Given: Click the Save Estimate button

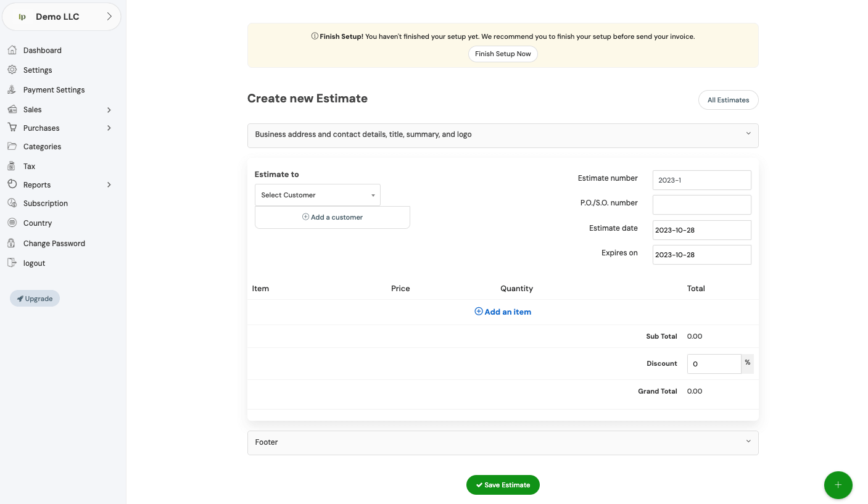Looking at the screenshot, I should click(502, 485).
